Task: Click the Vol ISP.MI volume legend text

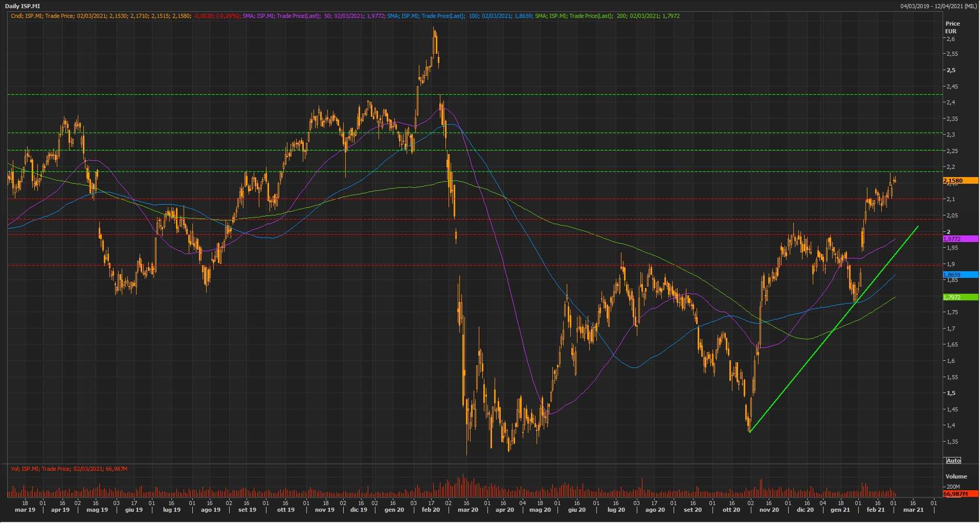Action: 69,469
